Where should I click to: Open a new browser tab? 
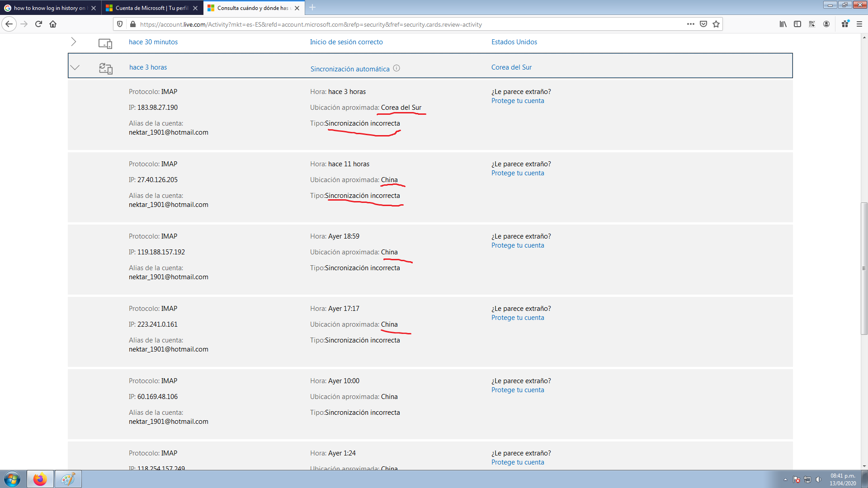pos(312,8)
